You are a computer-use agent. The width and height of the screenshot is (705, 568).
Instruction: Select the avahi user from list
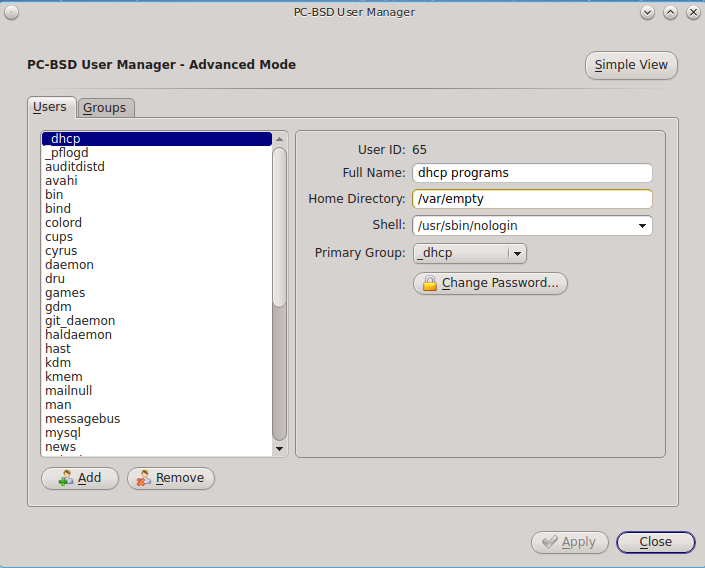coord(61,181)
